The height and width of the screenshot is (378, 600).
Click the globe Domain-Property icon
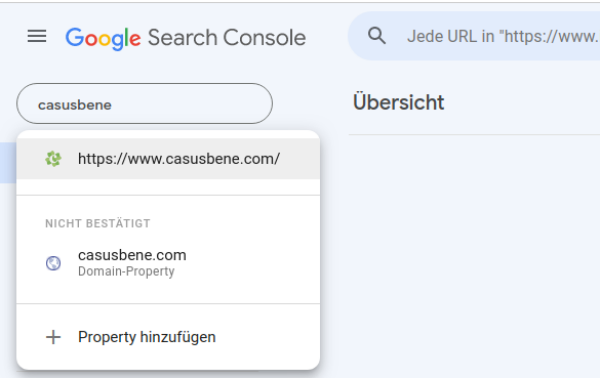[53, 263]
